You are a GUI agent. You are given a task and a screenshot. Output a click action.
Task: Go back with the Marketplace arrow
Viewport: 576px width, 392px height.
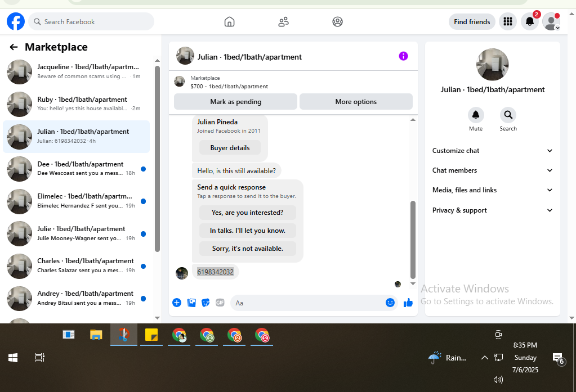[x=14, y=47]
